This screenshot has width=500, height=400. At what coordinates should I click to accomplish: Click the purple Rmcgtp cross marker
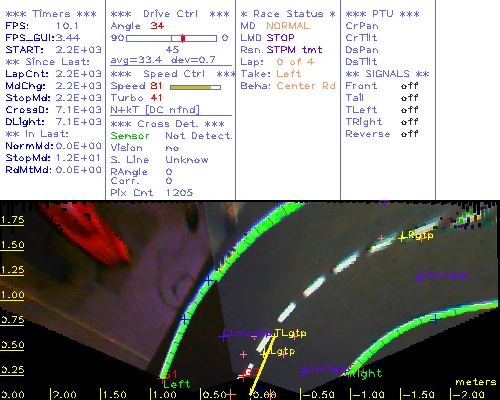point(420,277)
